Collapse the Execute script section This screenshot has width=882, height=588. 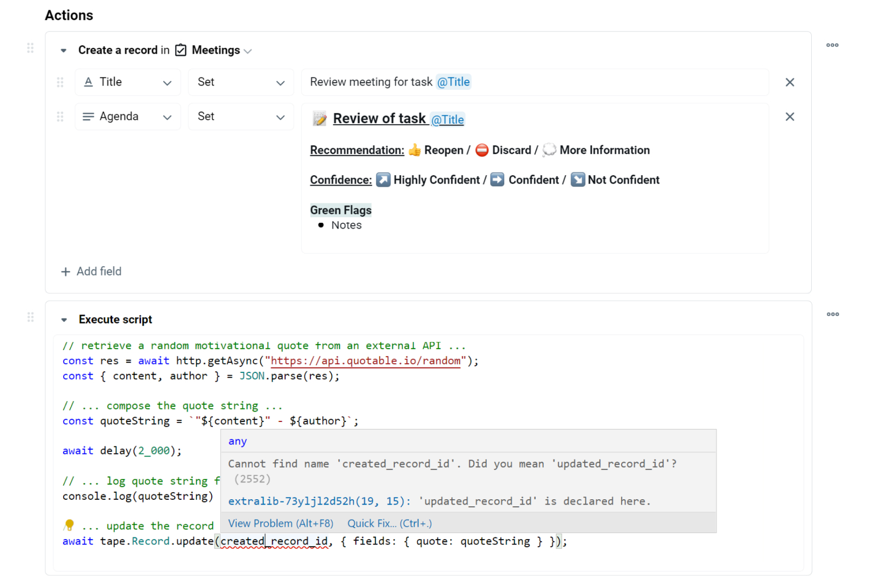(x=64, y=319)
